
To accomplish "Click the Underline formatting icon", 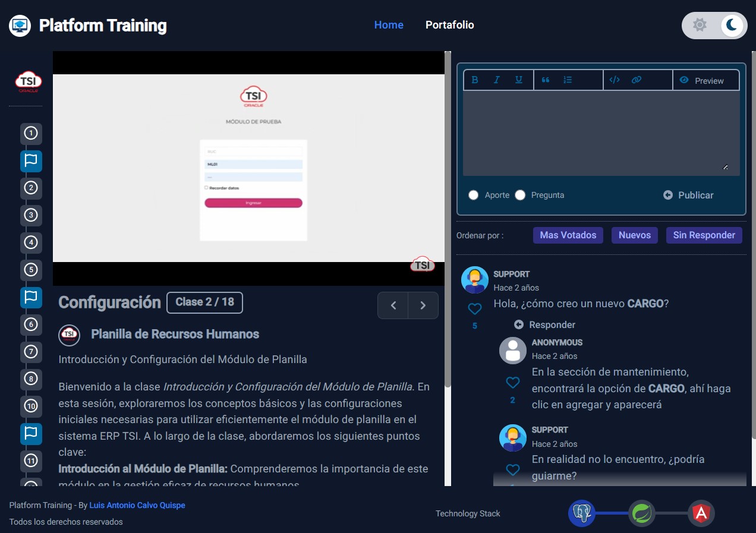I will pos(519,80).
